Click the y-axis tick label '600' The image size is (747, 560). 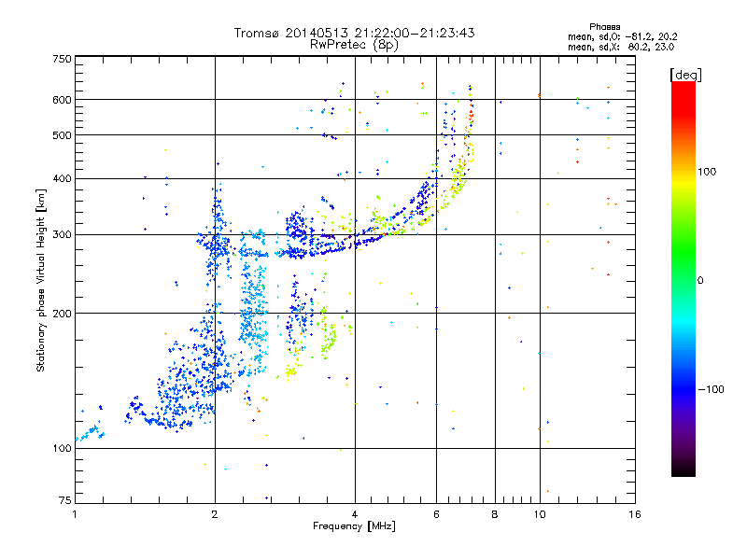[62, 100]
